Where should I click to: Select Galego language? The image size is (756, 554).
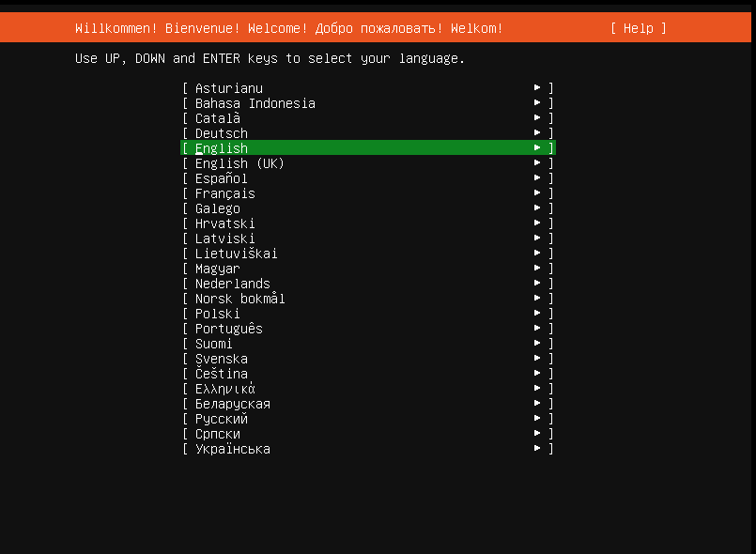coord(368,208)
